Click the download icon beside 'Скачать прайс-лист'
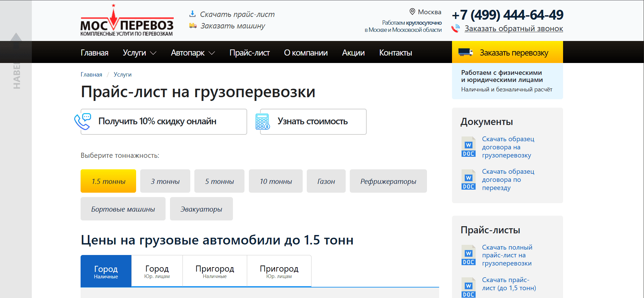 tap(192, 14)
